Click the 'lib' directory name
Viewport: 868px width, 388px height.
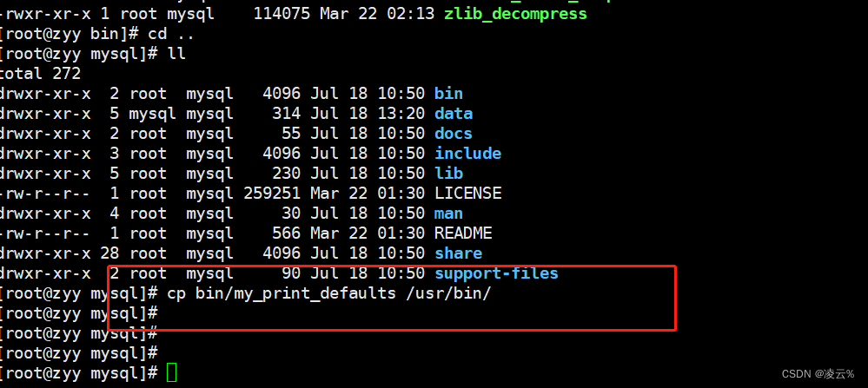[x=448, y=173]
